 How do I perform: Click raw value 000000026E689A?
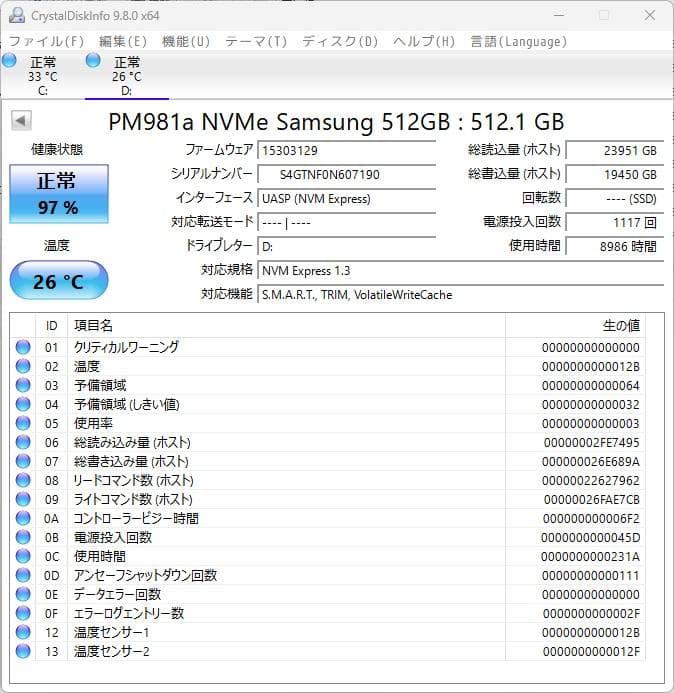590,461
